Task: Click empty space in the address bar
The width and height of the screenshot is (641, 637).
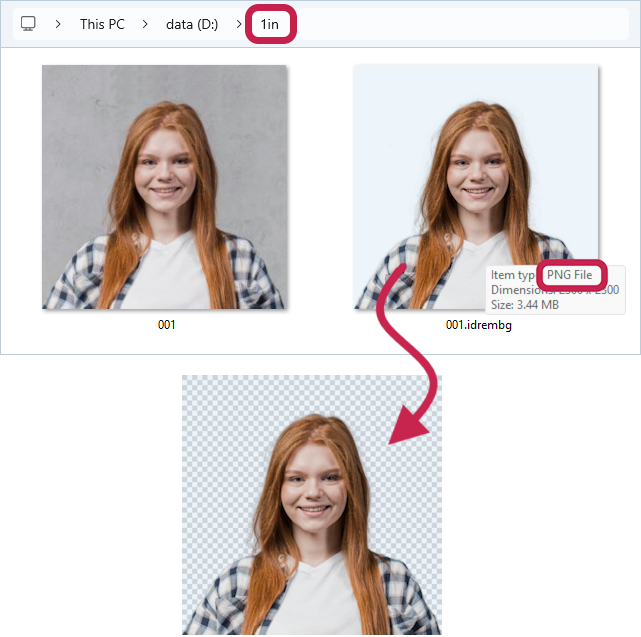Action: pos(450,24)
